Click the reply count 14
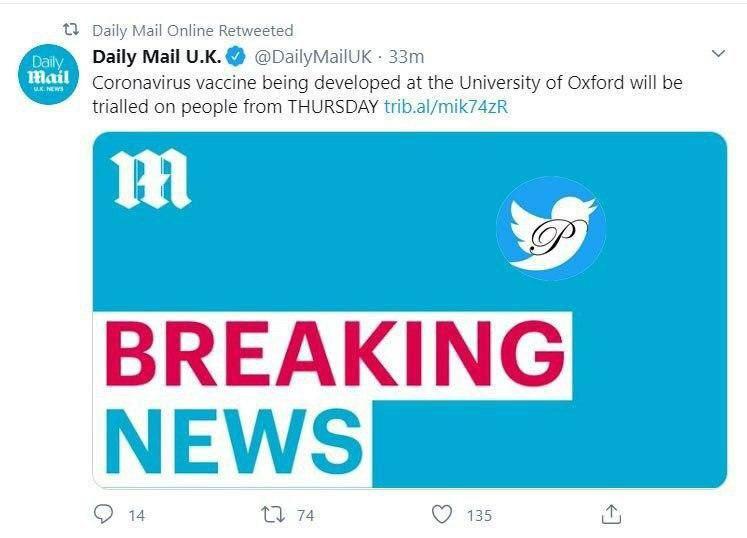Viewport: 747px width, 538px height. click(137, 515)
